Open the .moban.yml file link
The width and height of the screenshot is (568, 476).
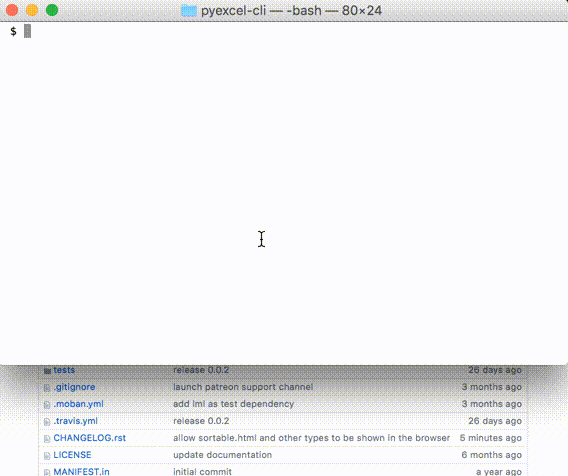[79, 404]
